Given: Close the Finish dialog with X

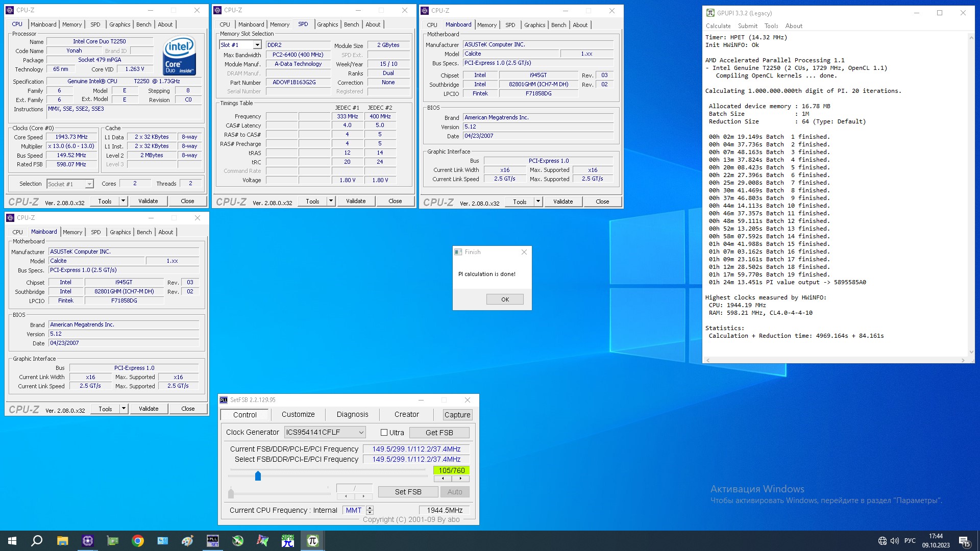Looking at the screenshot, I should [524, 252].
